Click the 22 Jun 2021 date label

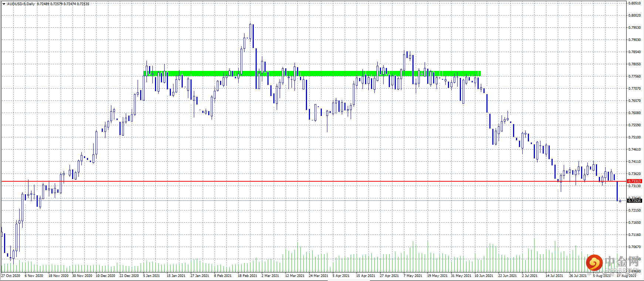pyautogui.click(x=508, y=275)
